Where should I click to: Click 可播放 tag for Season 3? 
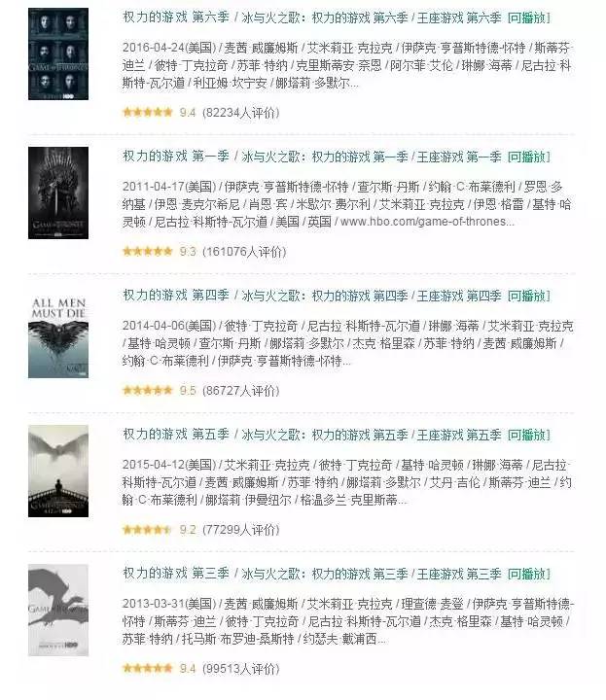pos(529,574)
